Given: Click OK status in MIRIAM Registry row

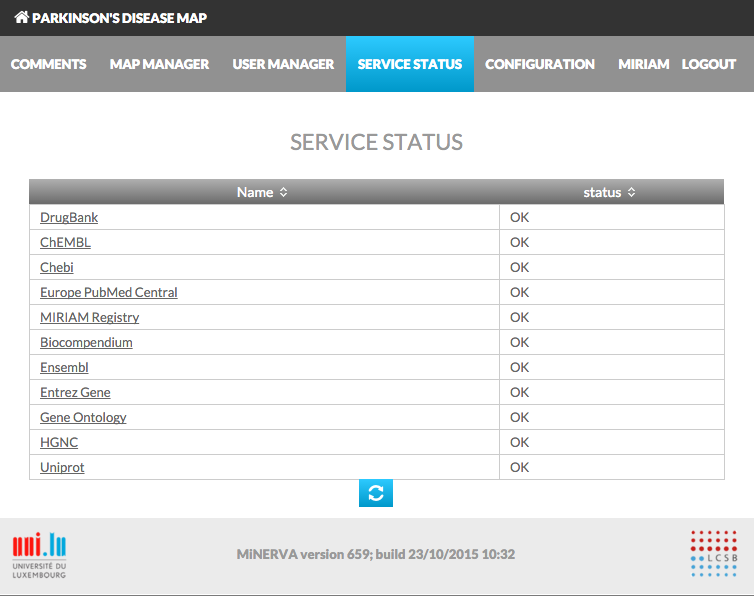Looking at the screenshot, I should (x=519, y=317).
